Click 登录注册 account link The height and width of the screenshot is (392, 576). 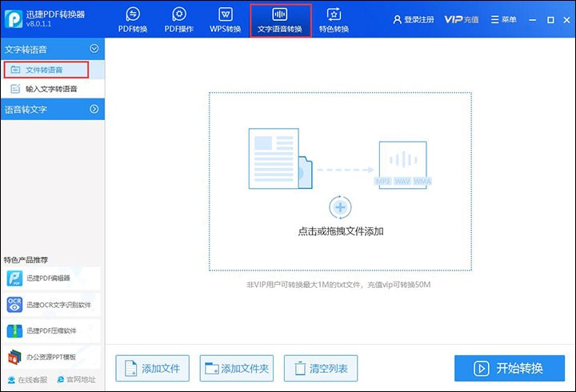(x=414, y=19)
